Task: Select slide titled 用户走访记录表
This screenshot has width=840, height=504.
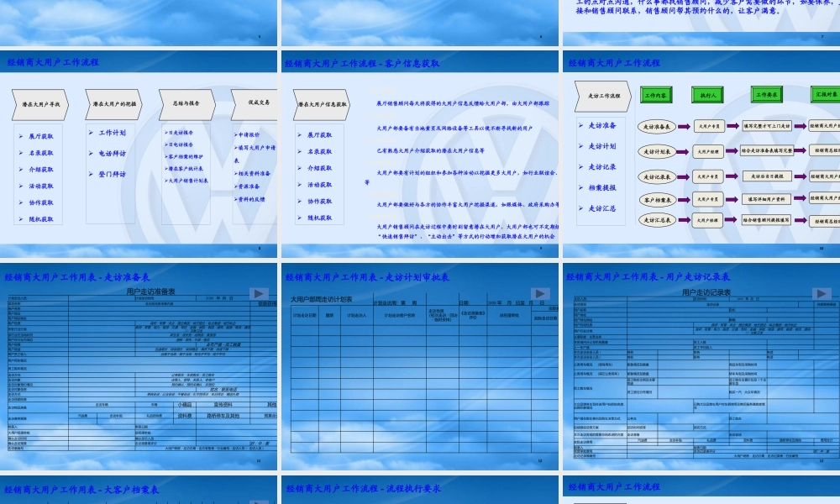Action: pos(701,367)
